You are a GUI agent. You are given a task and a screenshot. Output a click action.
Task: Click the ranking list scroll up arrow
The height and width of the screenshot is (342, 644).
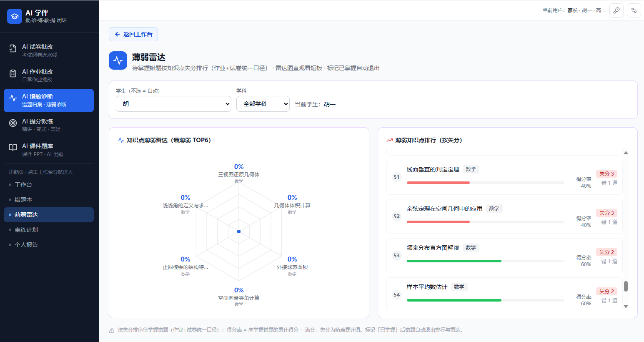click(x=626, y=153)
